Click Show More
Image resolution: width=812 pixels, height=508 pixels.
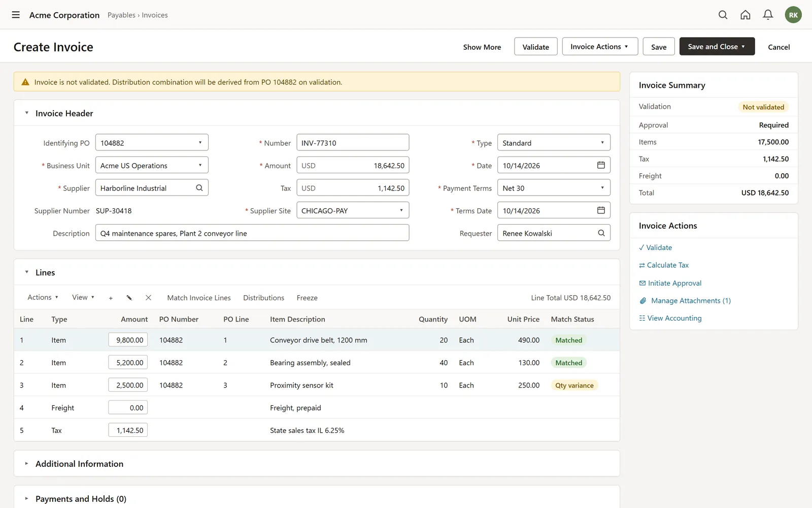click(x=482, y=47)
